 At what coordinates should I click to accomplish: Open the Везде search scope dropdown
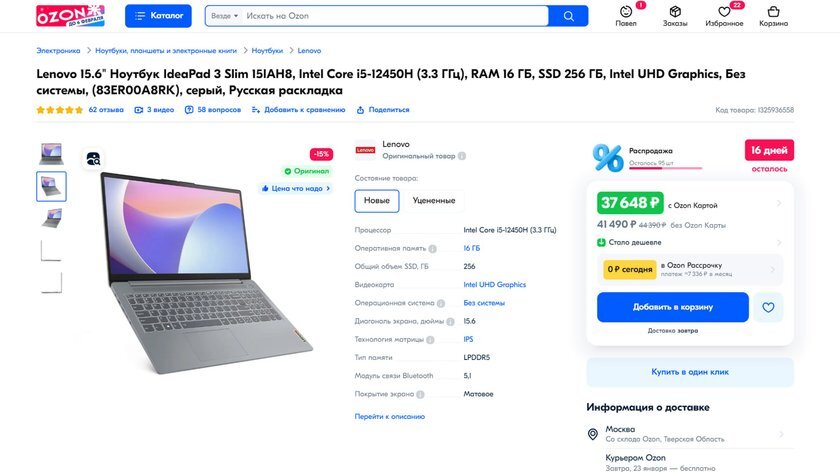click(224, 16)
